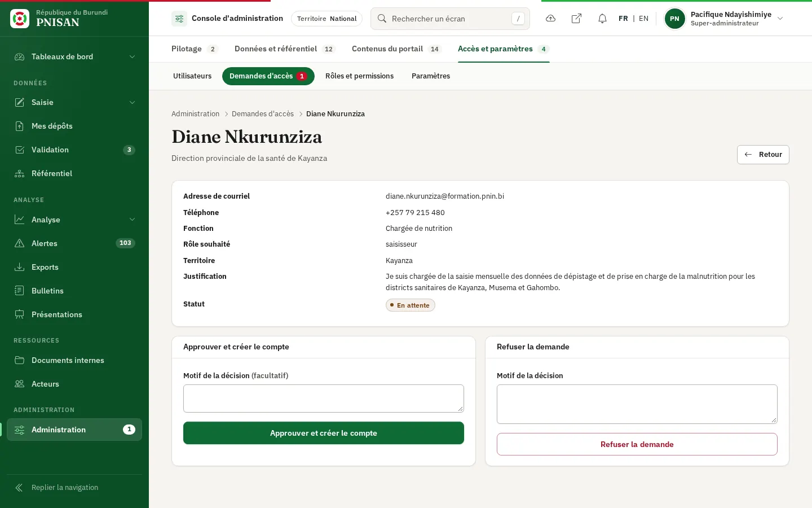Open Mes dépôts in sidebar
The height and width of the screenshot is (508, 812).
click(74, 126)
